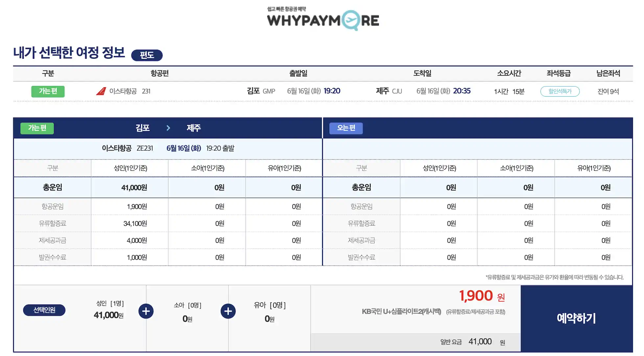Click the plus icon after child count

coord(228,311)
